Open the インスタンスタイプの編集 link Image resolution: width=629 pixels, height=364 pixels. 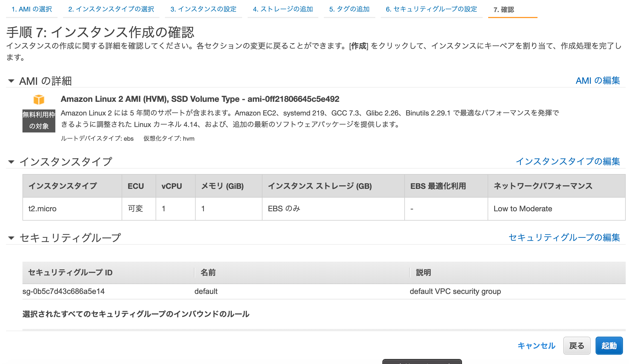[x=568, y=161]
